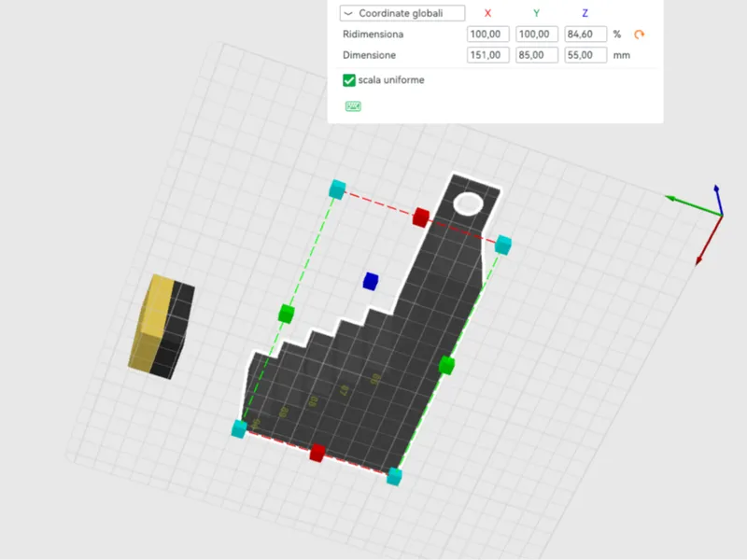Click the Z scale field showing 84,60
Screen dimensions: 747x560
pos(585,35)
